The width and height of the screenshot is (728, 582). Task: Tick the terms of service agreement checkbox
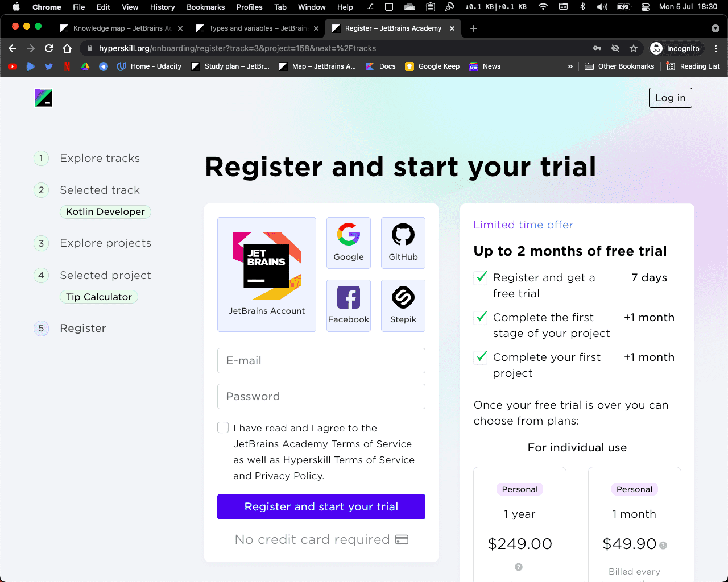(223, 427)
